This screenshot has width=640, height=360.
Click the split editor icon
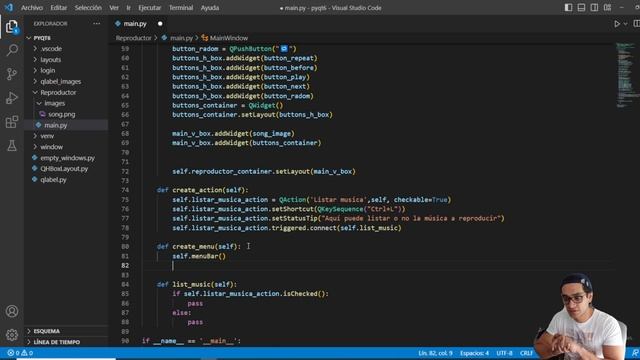[636, 24]
